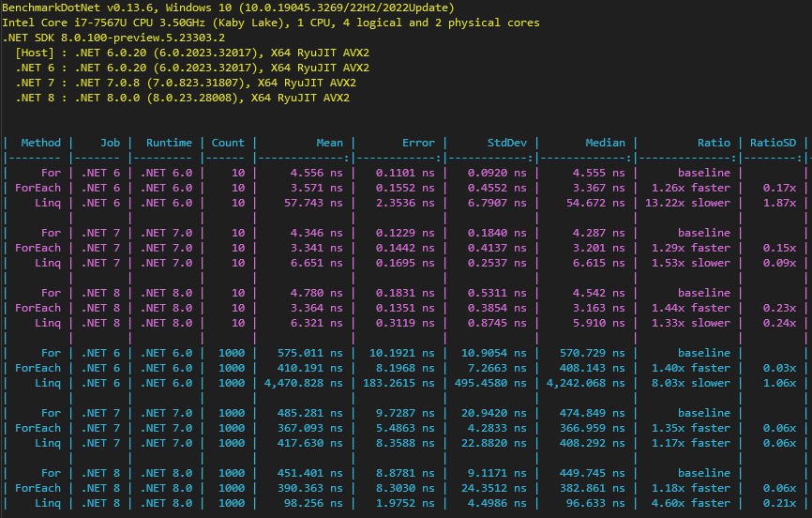Click the [Host] runtime line
This screenshot has width=812, height=518.
click(x=192, y=53)
